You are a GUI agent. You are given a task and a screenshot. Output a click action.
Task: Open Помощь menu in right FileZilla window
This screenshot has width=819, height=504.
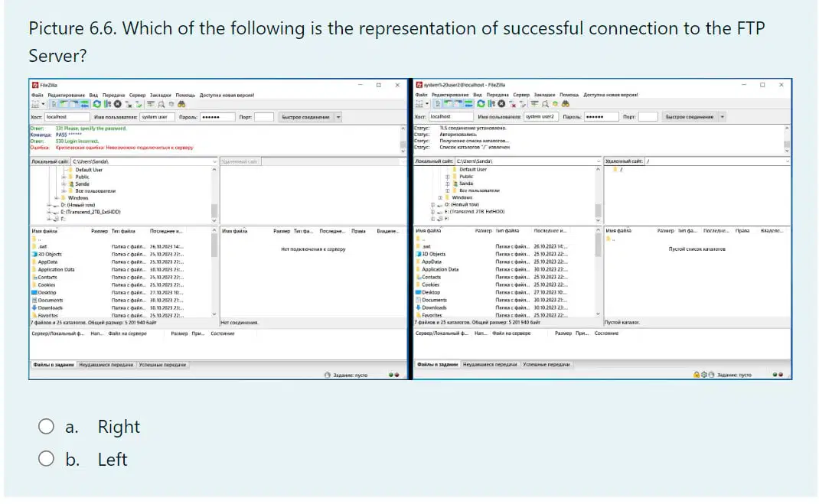point(569,95)
